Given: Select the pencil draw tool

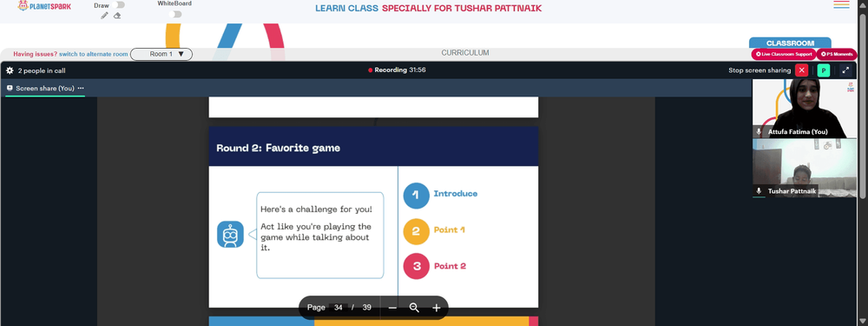Looking at the screenshot, I should click(105, 16).
